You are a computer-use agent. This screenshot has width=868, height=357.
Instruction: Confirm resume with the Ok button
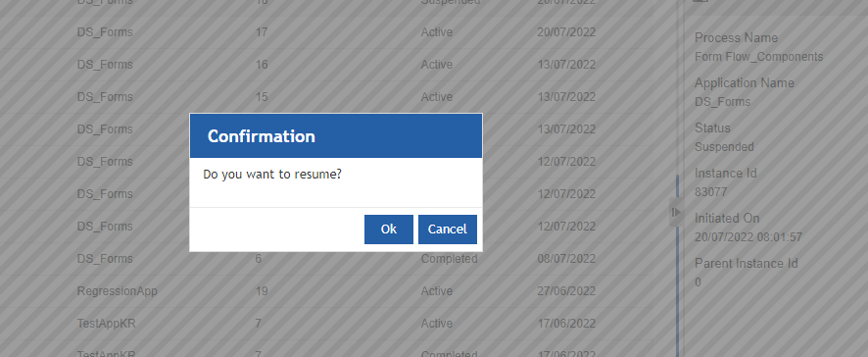click(x=389, y=229)
